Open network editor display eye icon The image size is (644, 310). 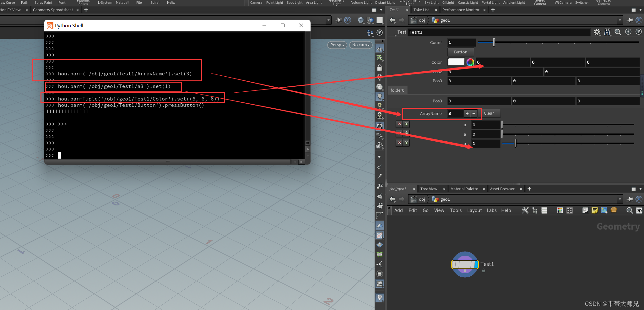(x=639, y=210)
